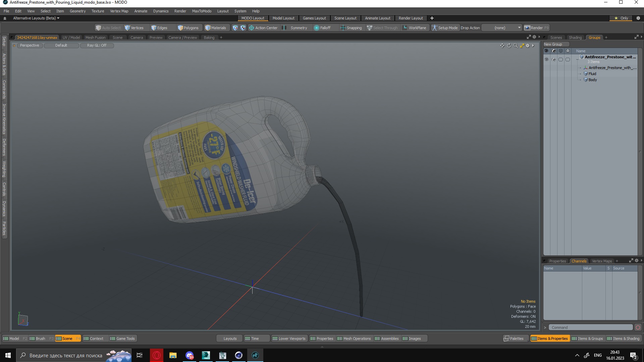Click the Layouts button

pos(230,339)
